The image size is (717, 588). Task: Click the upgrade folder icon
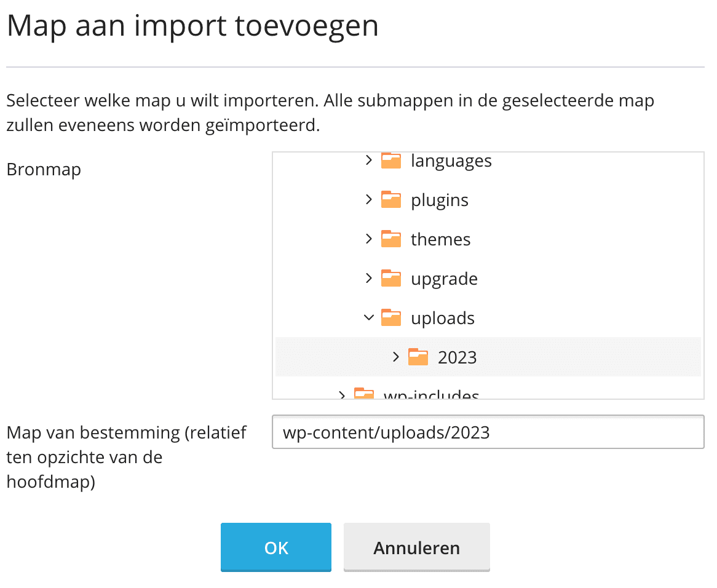[391, 279]
